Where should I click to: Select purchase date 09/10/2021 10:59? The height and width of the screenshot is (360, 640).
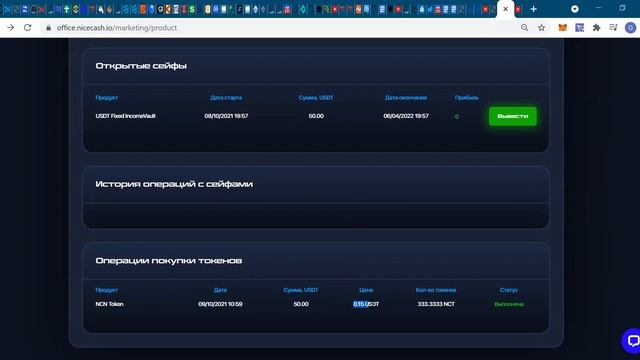click(x=220, y=304)
